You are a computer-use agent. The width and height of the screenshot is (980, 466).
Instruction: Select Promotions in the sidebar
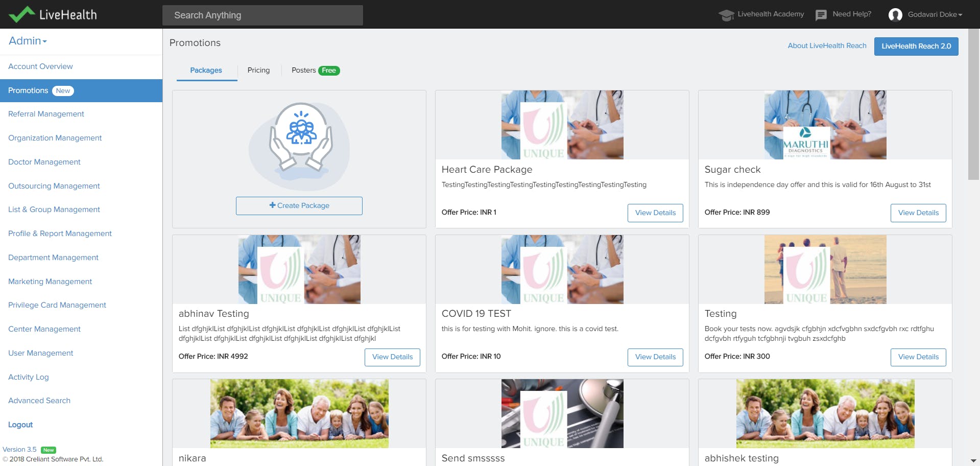click(x=81, y=90)
